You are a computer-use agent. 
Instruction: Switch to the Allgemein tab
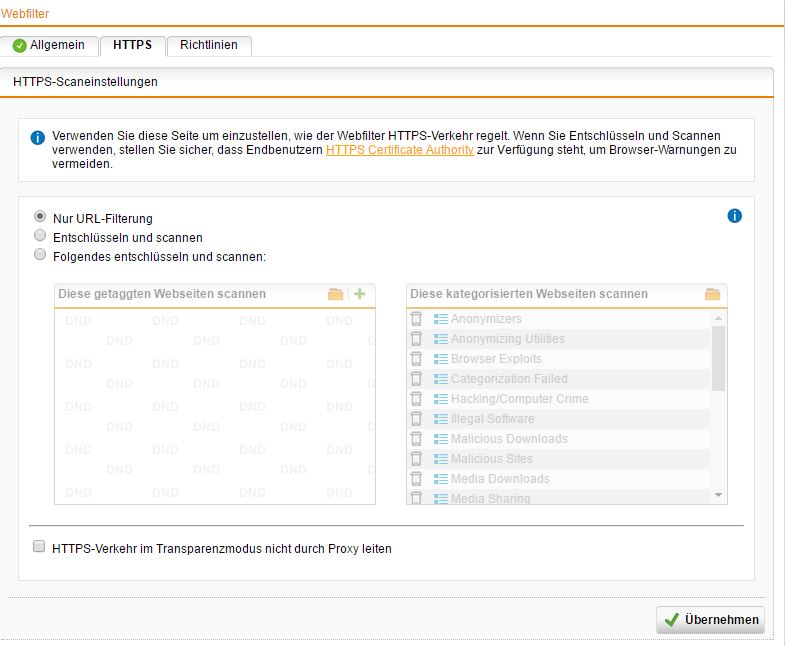click(52, 45)
